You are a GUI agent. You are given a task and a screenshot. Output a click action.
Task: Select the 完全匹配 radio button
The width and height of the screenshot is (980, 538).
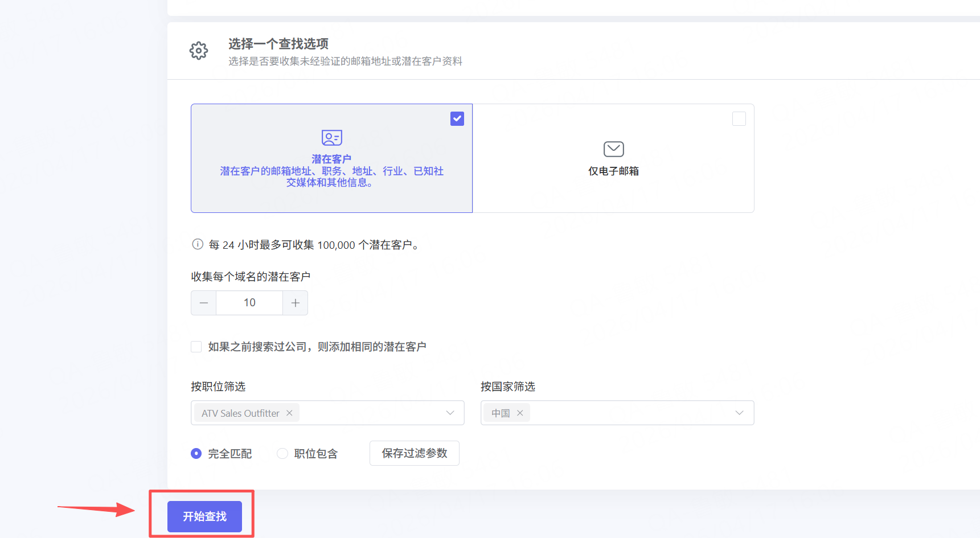click(x=196, y=454)
